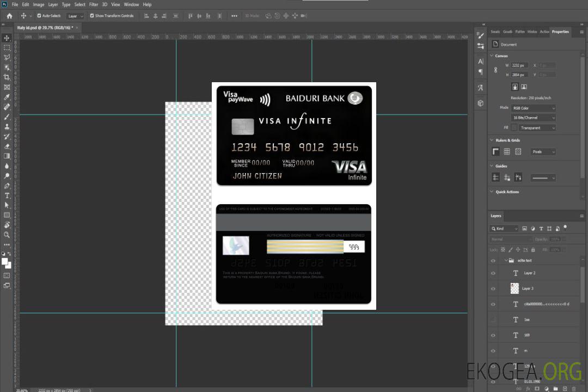The image size is (588, 392).
Task: Click the canvas width W field
Action: click(x=520, y=65)
